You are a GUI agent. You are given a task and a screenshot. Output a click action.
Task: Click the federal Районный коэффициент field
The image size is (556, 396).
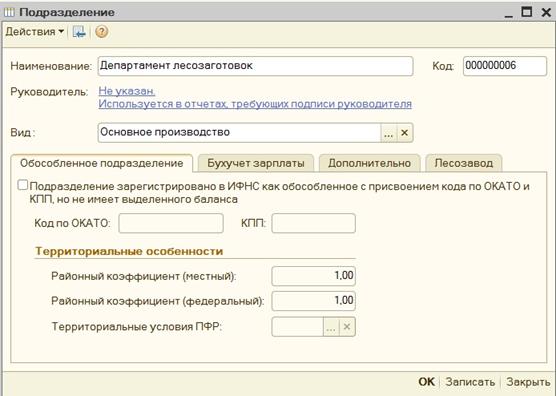coord(313,301)
